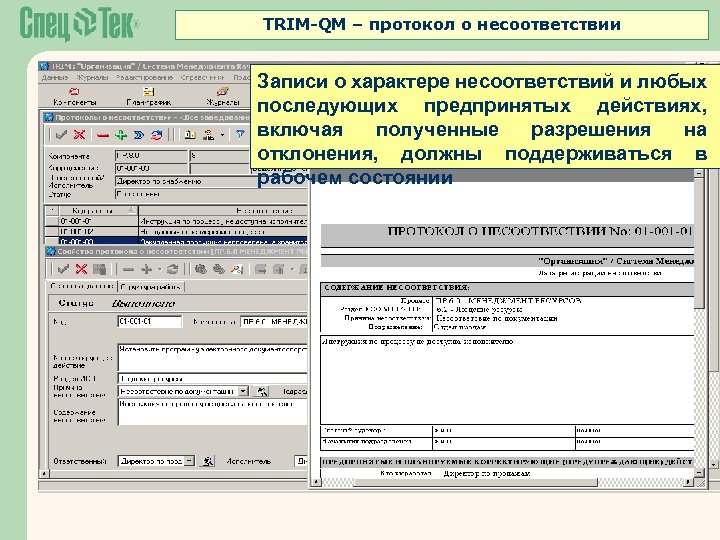The height and width of the screenshot is (540, 720).
Task: Open the Справочники menu
Action: click(202, 78)
